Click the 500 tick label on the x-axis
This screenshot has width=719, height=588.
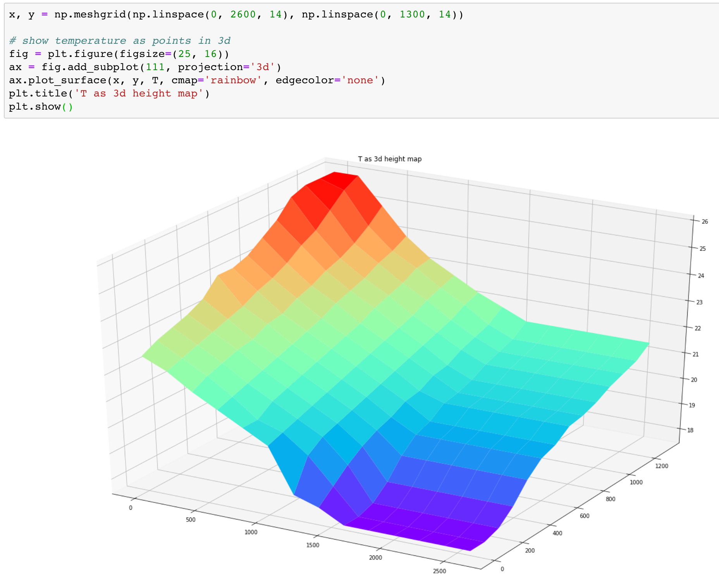pos(191,520)
